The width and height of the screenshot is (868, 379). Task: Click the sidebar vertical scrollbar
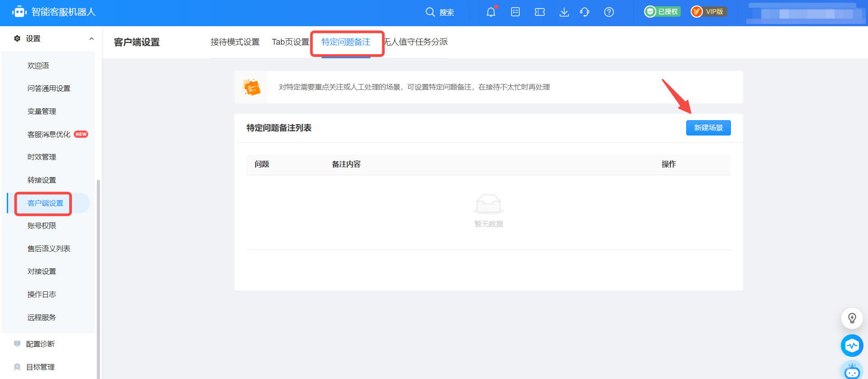click(98, 279)
